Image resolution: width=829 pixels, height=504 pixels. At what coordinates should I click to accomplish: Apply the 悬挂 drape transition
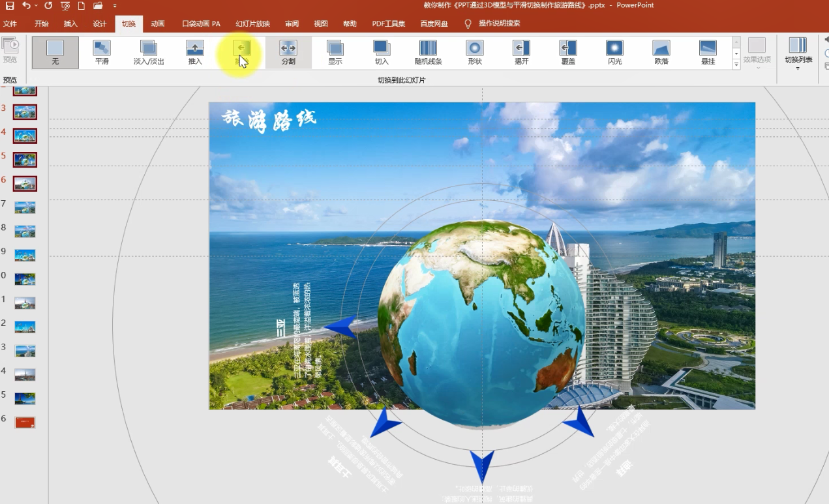coord(708,53)
